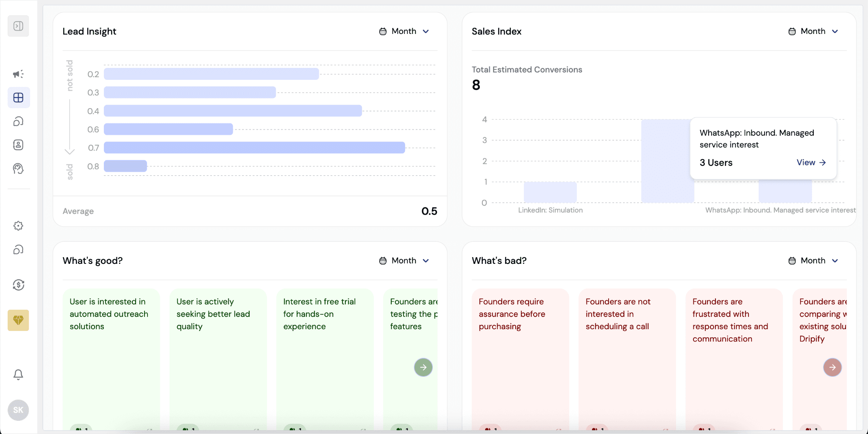Image resolution: width=868 pixels, height=434 pixels.
Task: Click the billing dollar-sync icon
Action: tap(18, 285)
